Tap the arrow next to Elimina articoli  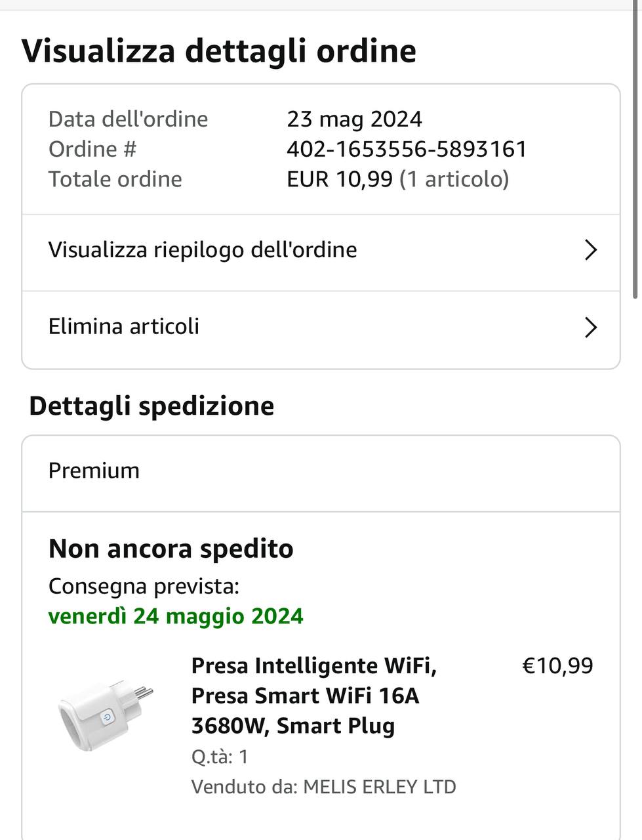[590, 327]
